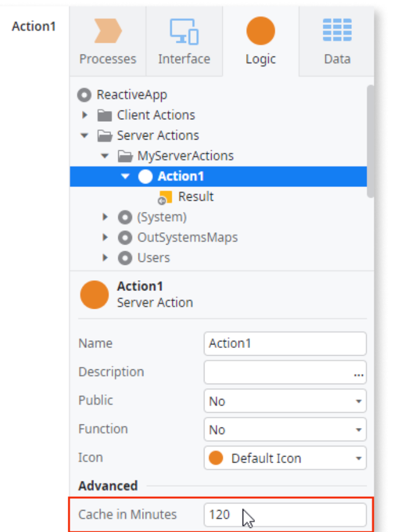Click the Function property label

click(103, 429)
